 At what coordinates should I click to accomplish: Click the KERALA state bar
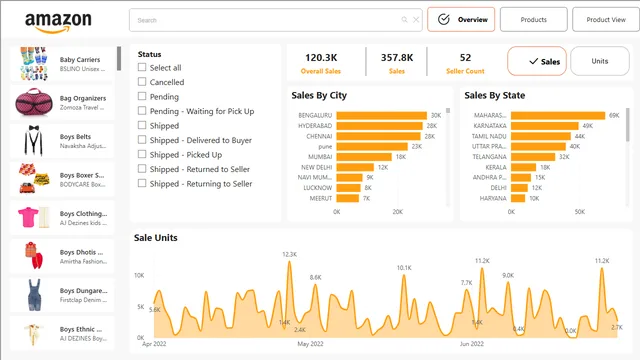[x=523, y=167]
